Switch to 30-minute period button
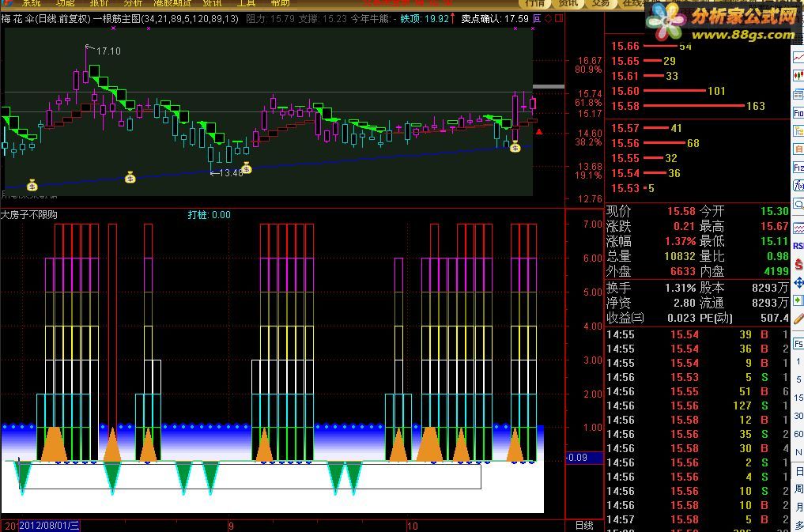 [x=798, y=416]
